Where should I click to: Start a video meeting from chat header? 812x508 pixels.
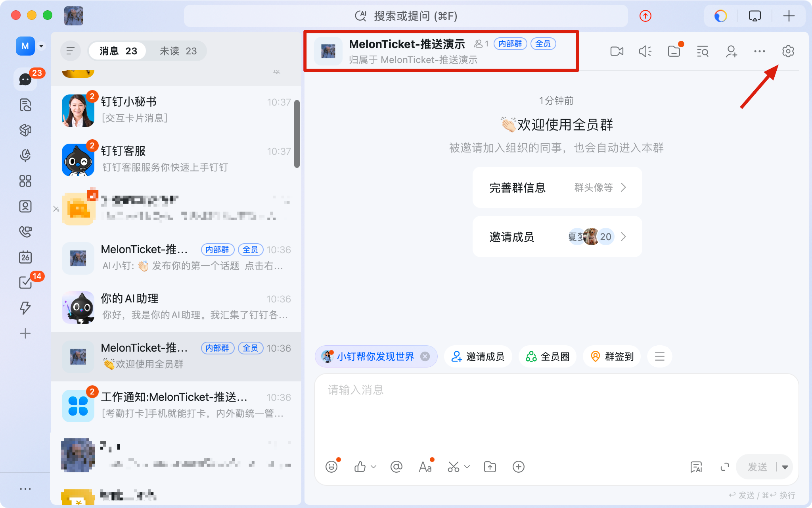[617, 51]
